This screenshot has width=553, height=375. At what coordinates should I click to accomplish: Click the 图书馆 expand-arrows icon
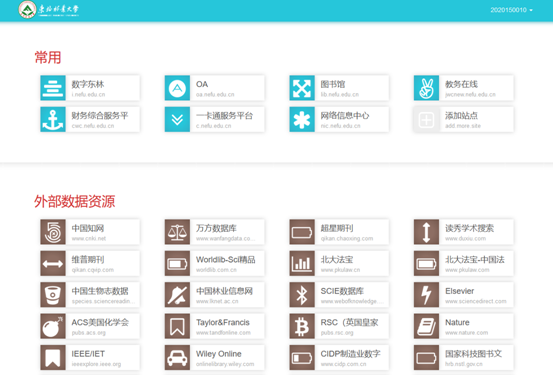coord(302,88)
